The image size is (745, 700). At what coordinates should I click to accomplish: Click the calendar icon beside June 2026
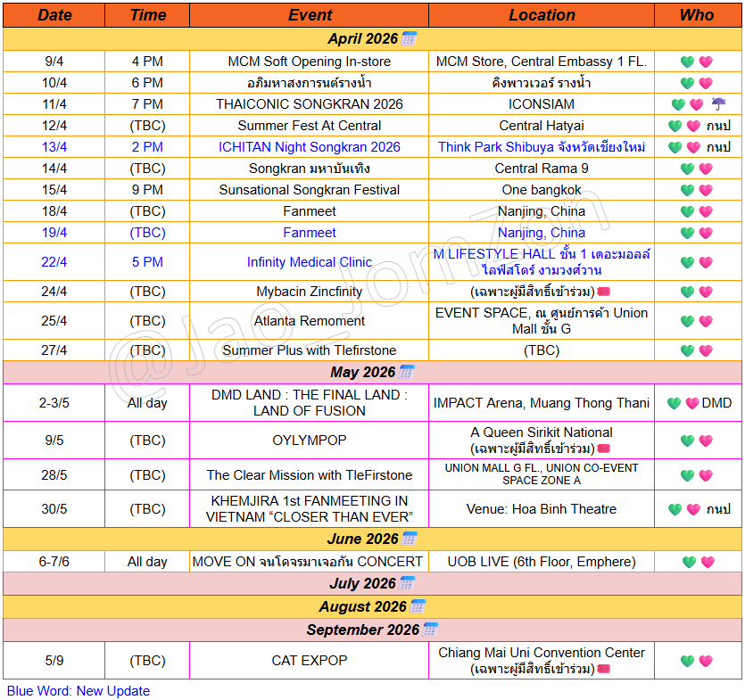point(410,539)
